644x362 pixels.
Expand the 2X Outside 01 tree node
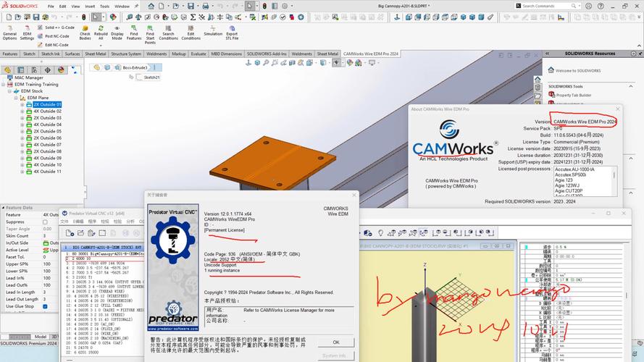[22, 105]
